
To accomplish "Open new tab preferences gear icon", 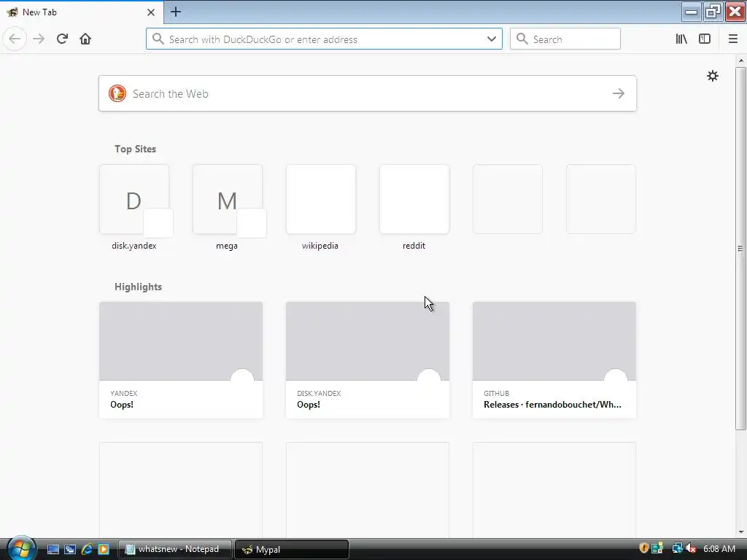I will [712, 76].
